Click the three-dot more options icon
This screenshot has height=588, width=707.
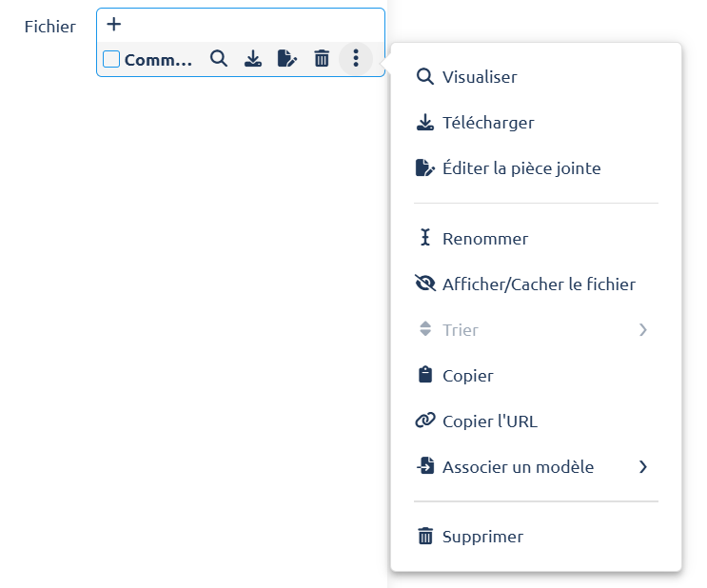(356, 59)
